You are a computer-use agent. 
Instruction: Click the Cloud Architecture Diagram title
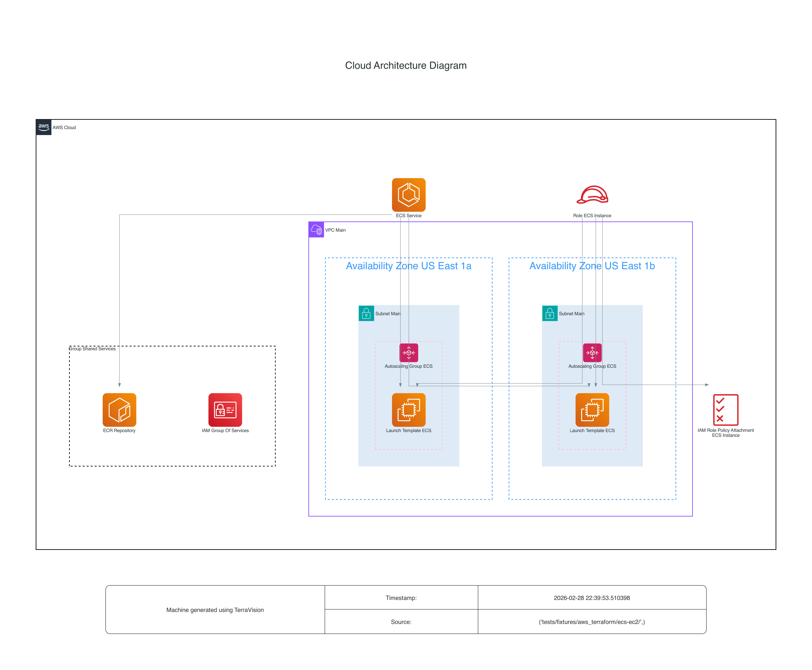[x=406, y=66]
